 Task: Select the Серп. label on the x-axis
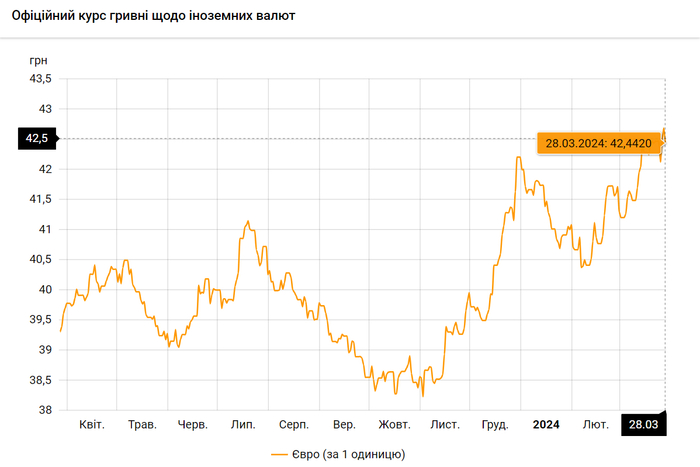pyautogui.click(x=293, y=424)
